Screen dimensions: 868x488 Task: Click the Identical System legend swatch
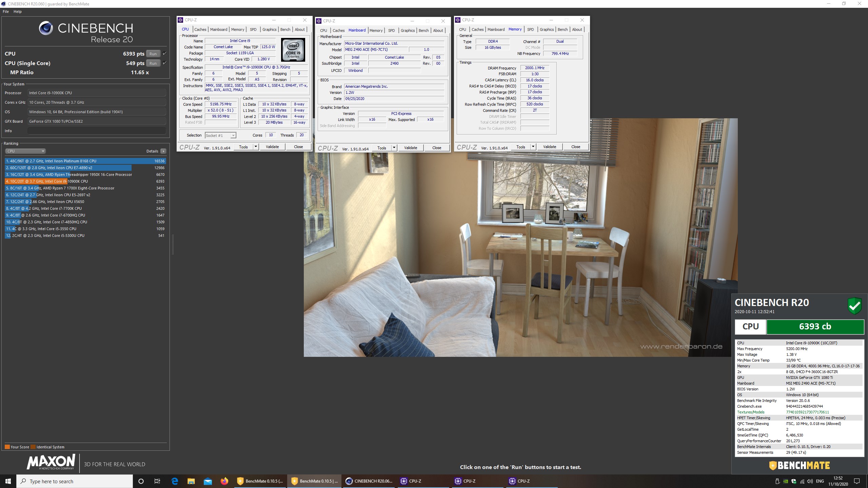pos(33,447)
